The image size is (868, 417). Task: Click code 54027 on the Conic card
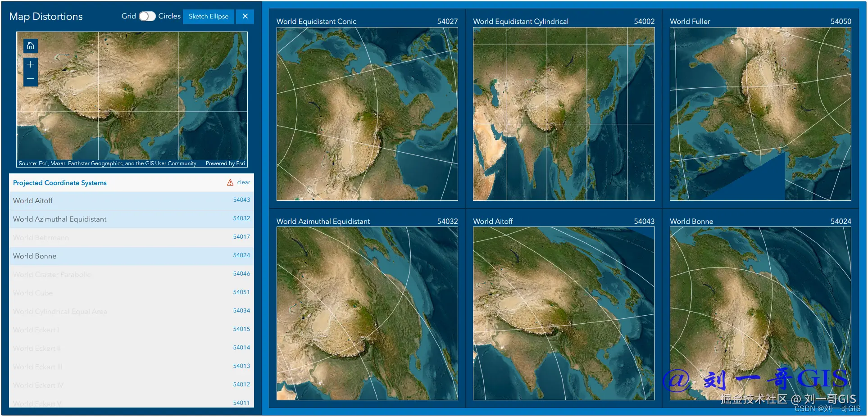click(x=447, y=21)
